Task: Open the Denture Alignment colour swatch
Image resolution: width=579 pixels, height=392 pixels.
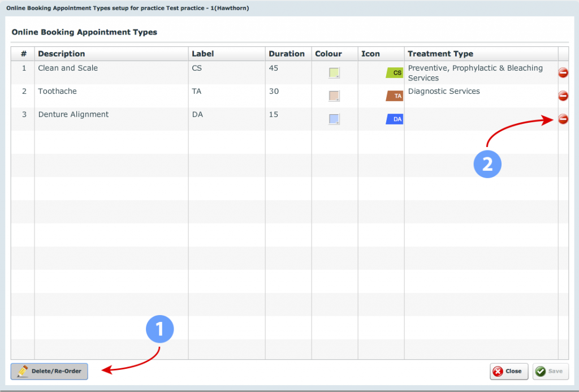Action: (334, 119)
